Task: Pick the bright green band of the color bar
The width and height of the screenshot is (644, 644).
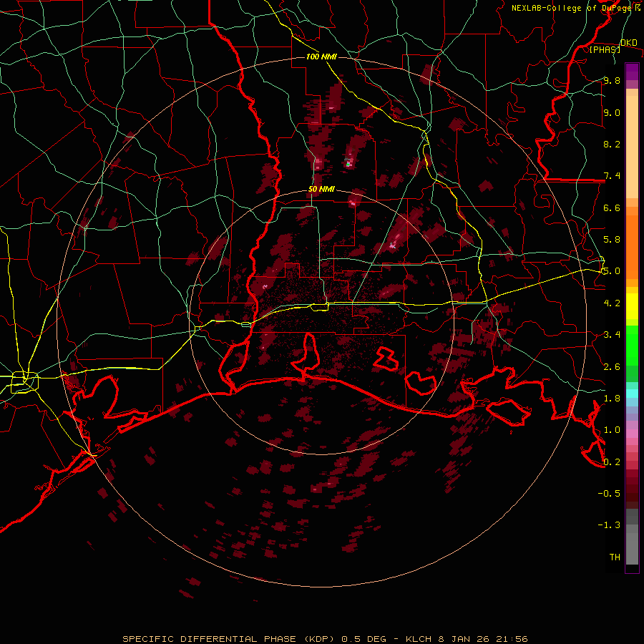Action: click(x=632, y=345)
